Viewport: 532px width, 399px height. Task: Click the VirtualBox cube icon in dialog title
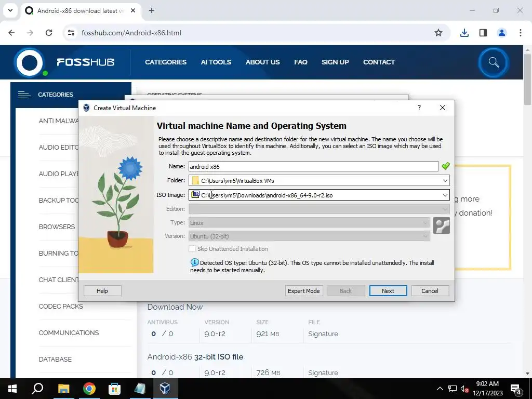pos(87,108)
